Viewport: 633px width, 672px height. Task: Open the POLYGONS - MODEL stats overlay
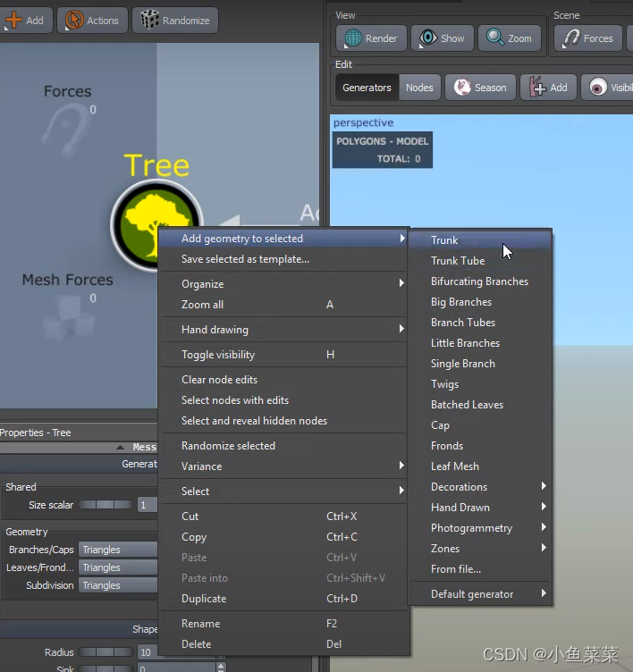382,149
